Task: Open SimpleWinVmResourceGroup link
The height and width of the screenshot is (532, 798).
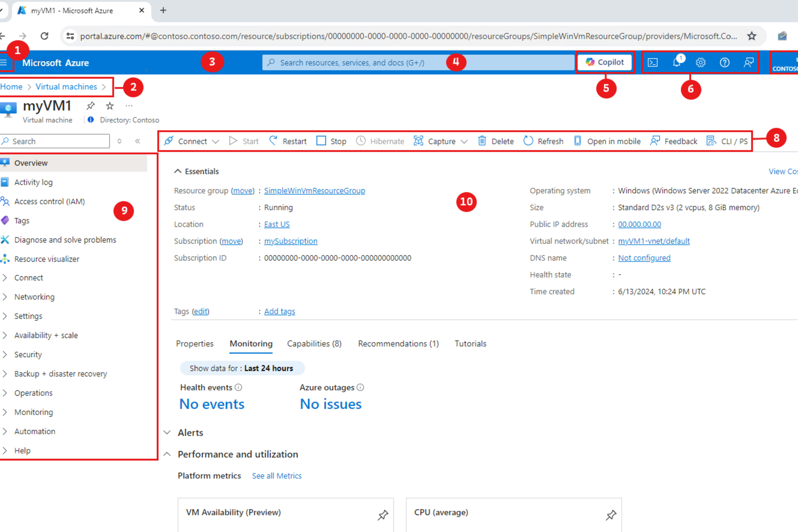Action: point(314,191)
